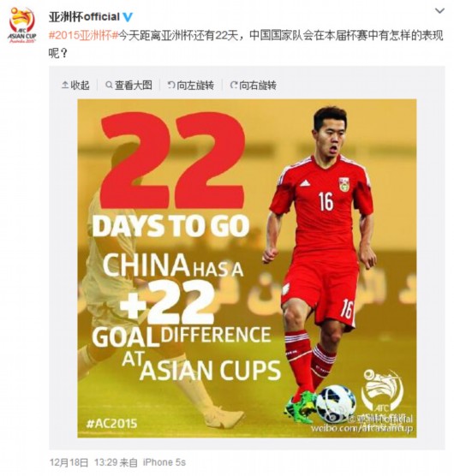Click the weibo.com/afcasiancup watermark text
Viewport: 454px width, 476px height.
click(x=362, y=428)
